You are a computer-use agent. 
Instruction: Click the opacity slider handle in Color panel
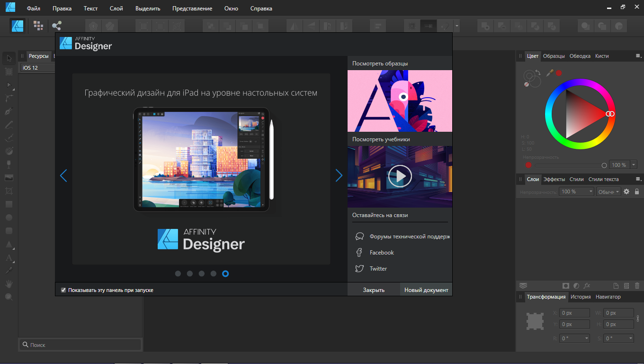tap(604, 165)
